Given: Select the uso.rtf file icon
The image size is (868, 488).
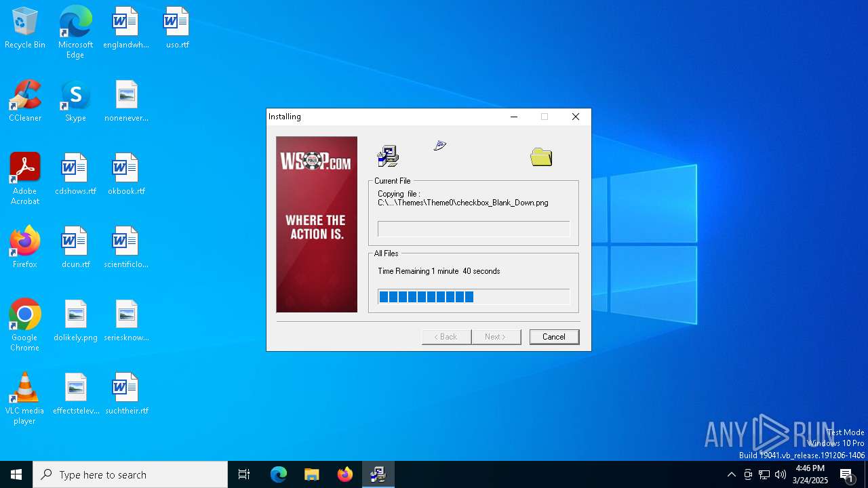Looking at the screenshot, I should click(x=177, y=28).
